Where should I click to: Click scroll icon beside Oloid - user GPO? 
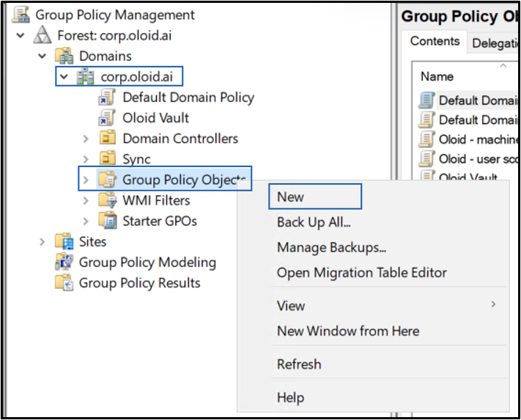tap(426, 159)
